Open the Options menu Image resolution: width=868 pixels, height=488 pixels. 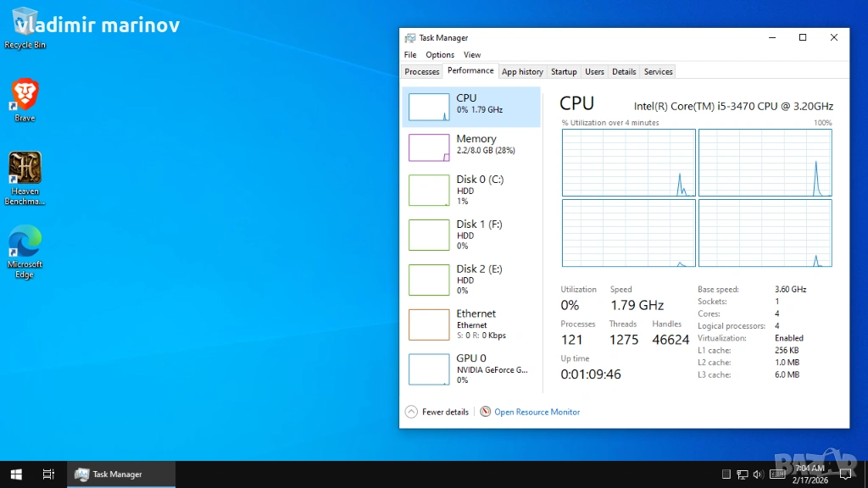(440, 55)
